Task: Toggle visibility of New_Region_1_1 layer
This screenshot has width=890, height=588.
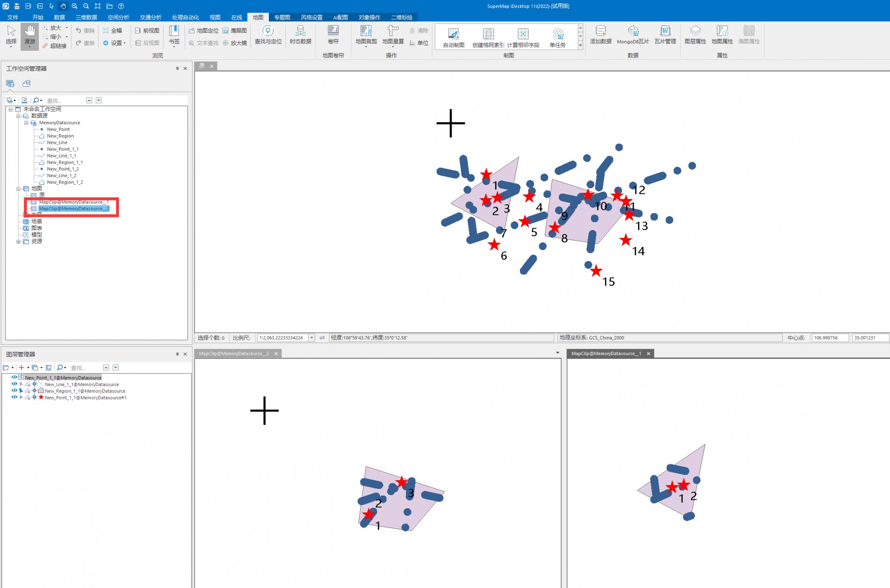Action: [14, 390]
